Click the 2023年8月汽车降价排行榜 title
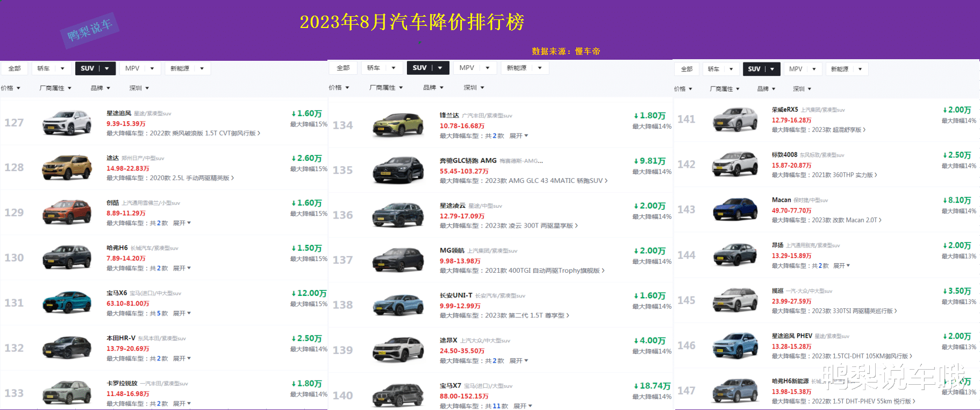Image resolution: width=980 pixels, height=410 pixels. [x=412, y=22]
